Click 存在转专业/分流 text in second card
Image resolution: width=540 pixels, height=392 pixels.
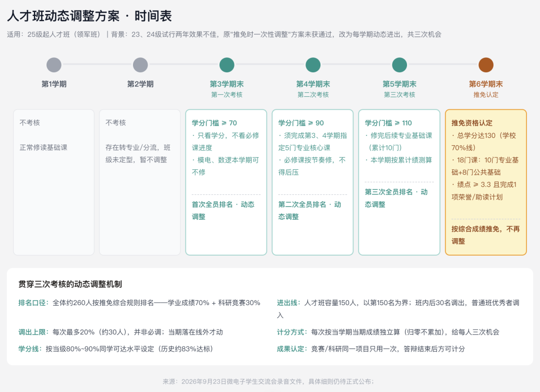click(138, 154)
